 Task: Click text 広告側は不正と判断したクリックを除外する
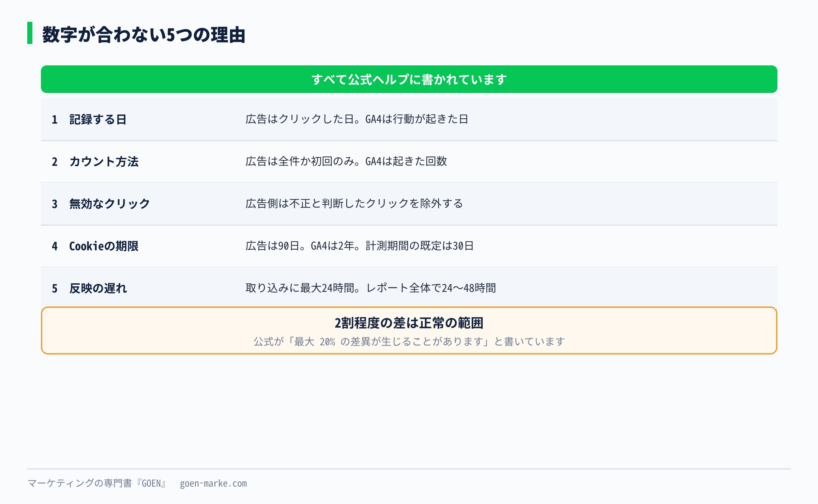click(x=354, y=204)
